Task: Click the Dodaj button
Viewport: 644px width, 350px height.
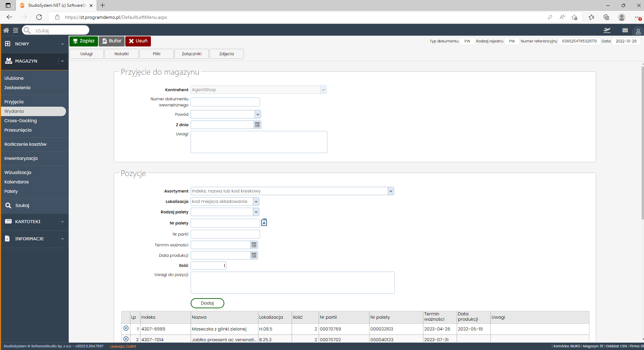Action: 207,303
